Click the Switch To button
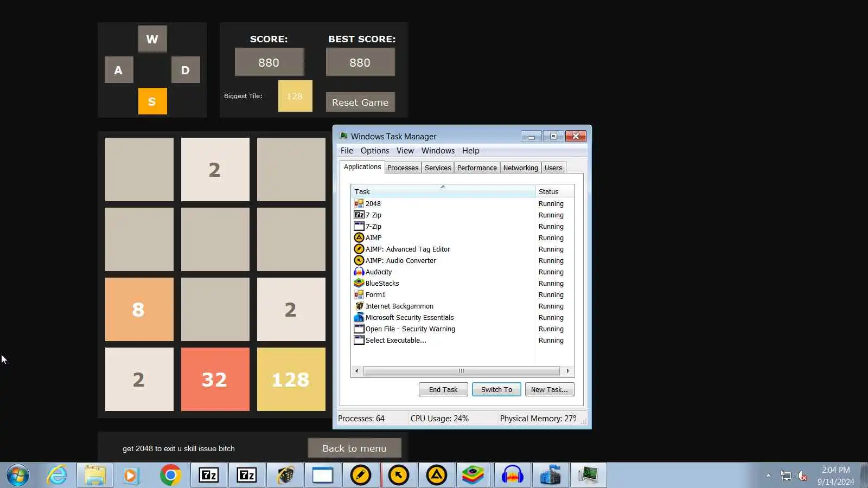Viewport: 868px width, 488px height. click(496, 389)
